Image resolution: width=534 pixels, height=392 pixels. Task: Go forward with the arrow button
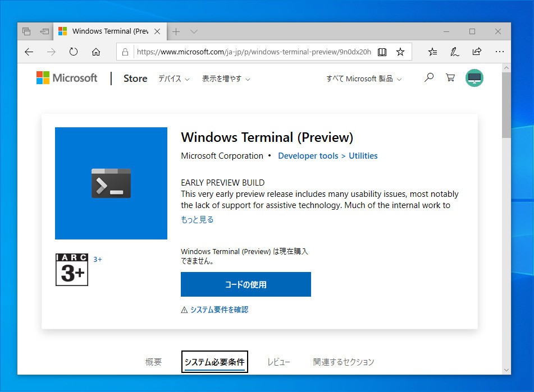point(51,52)
